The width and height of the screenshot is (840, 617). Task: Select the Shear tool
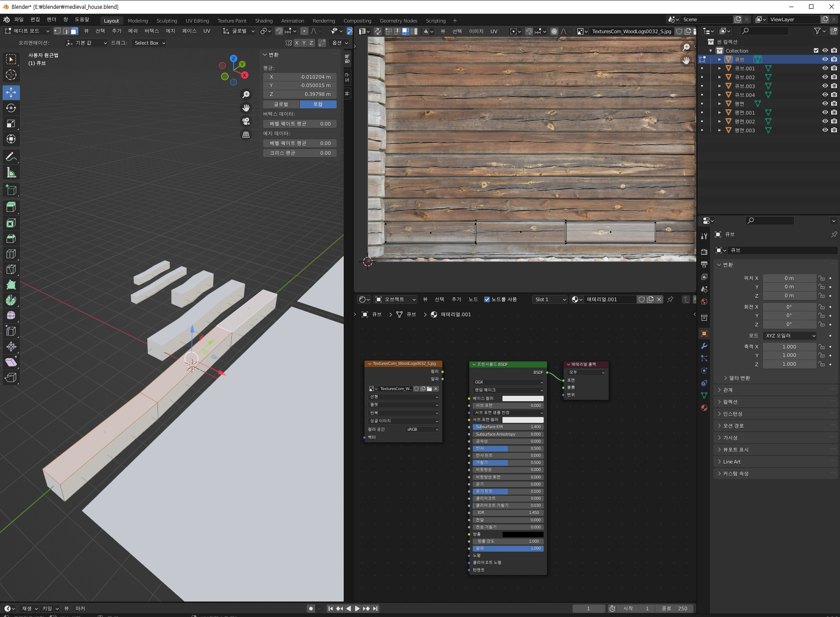[x=11, y=362]
